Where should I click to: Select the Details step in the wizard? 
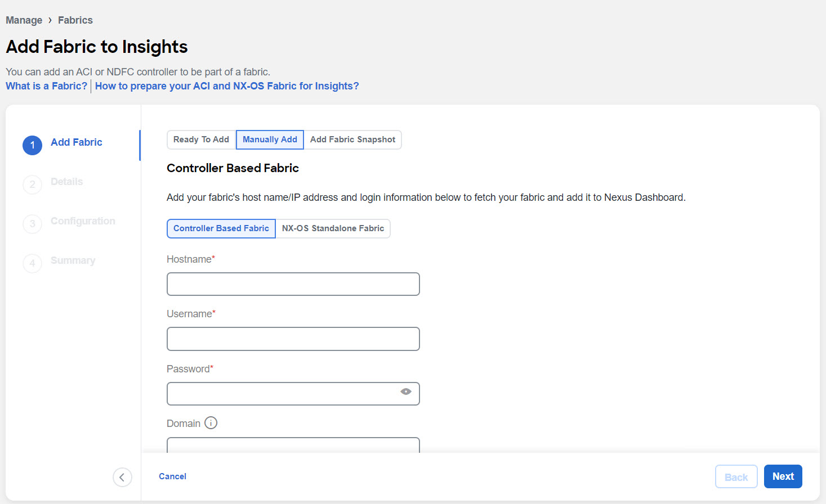pyautogui.click(x=66, y=182)
